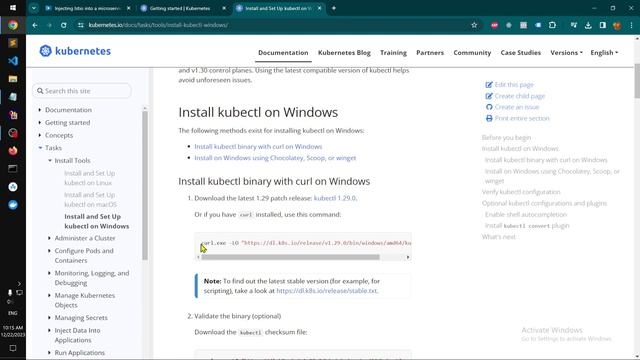Open the dl.k8s.io stable.txt link

pos(327,291)
